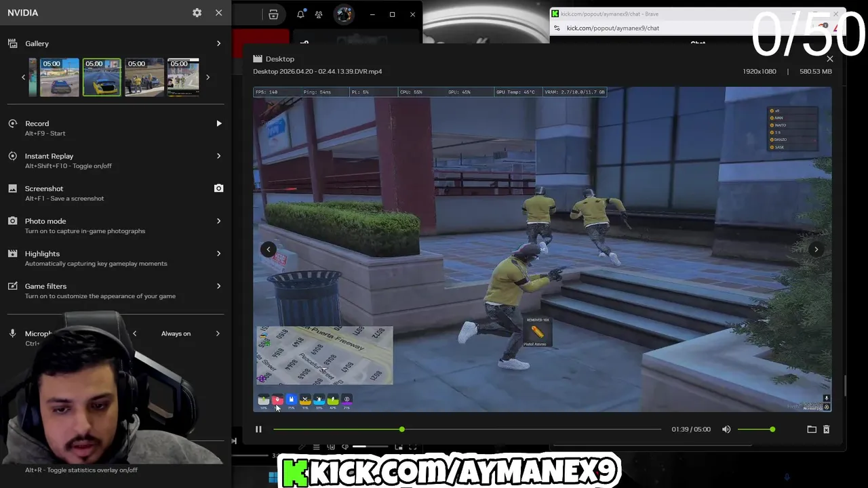Click the Gallery panel icon
The width and height of the screenshot is (868, 488).
point(12,43)
